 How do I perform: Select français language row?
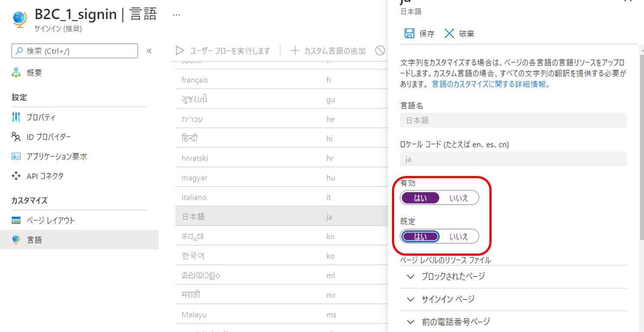282,80
